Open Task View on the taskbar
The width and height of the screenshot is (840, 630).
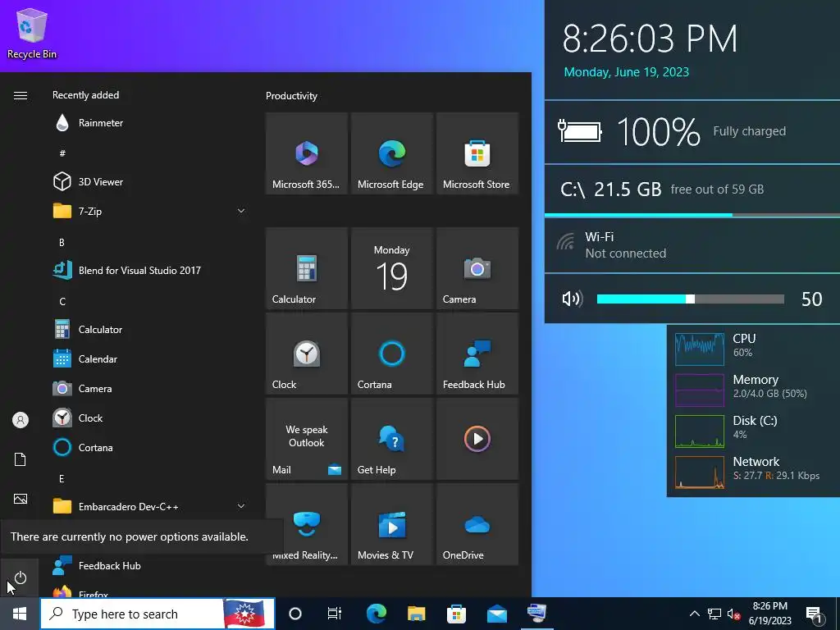point(335,614)
